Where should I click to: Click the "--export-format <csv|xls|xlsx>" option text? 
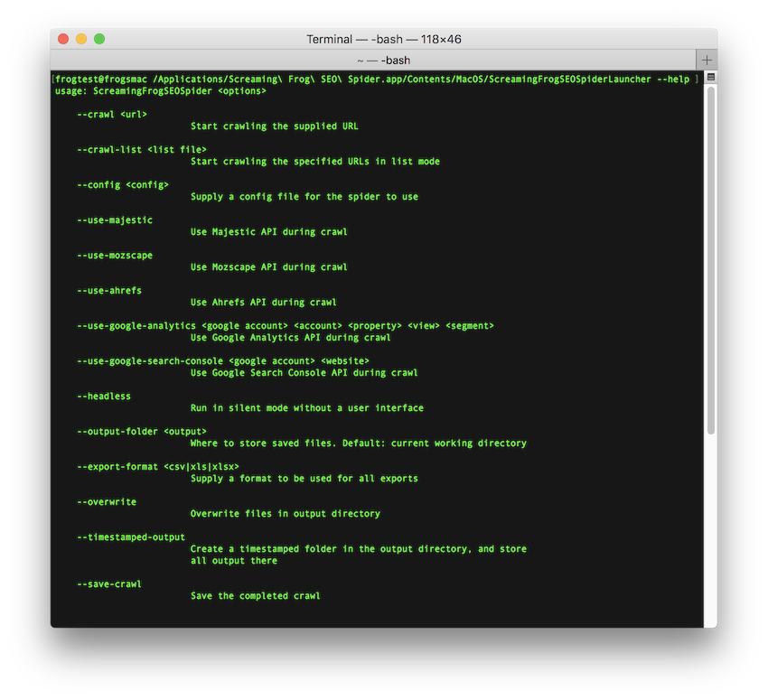pos(158,467)
